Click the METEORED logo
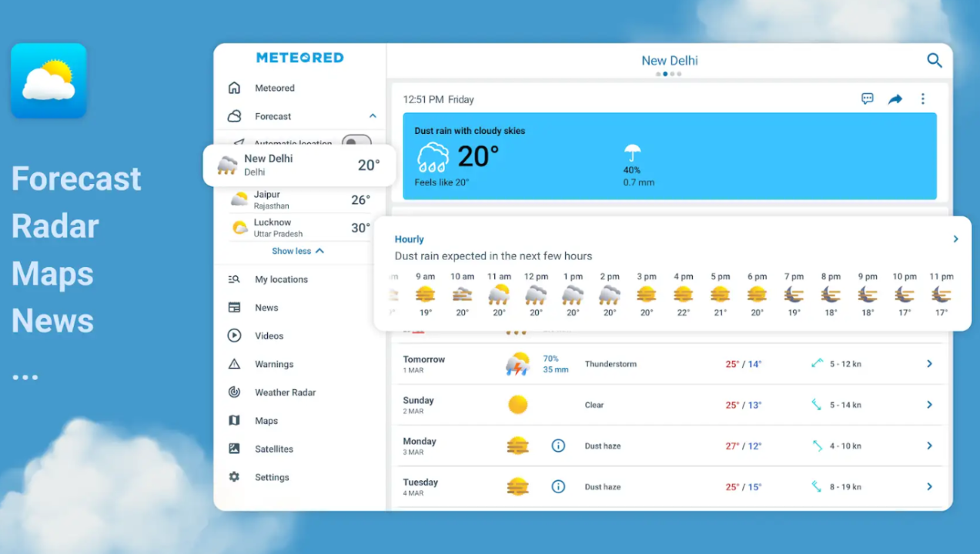The image size is (980, 554). 299,58
